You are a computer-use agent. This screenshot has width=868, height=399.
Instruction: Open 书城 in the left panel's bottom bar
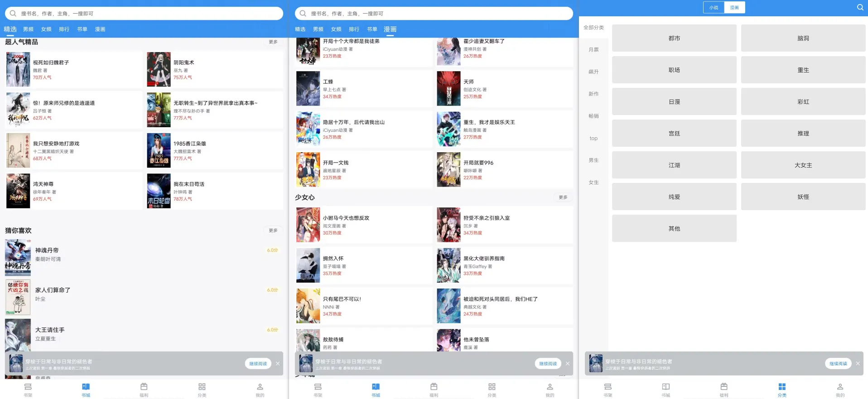(86, 389)
